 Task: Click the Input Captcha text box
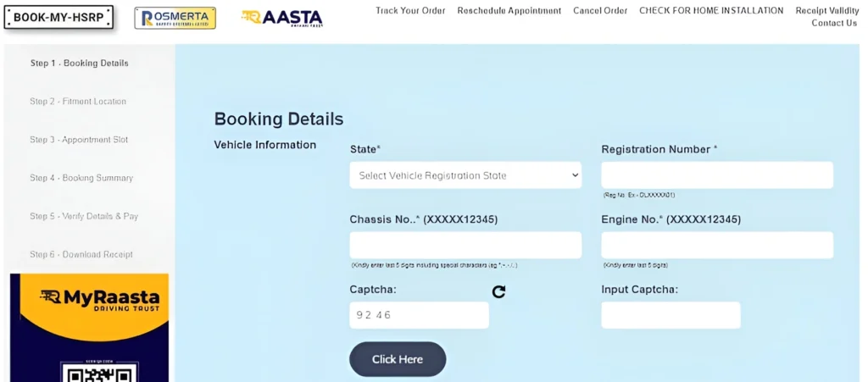[670, 315]
